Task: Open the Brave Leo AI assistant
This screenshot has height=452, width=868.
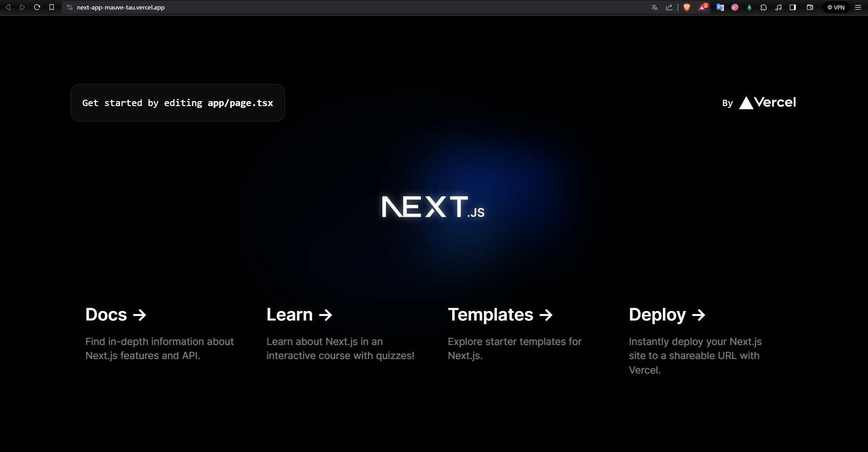Action: [x=735, y=7]
